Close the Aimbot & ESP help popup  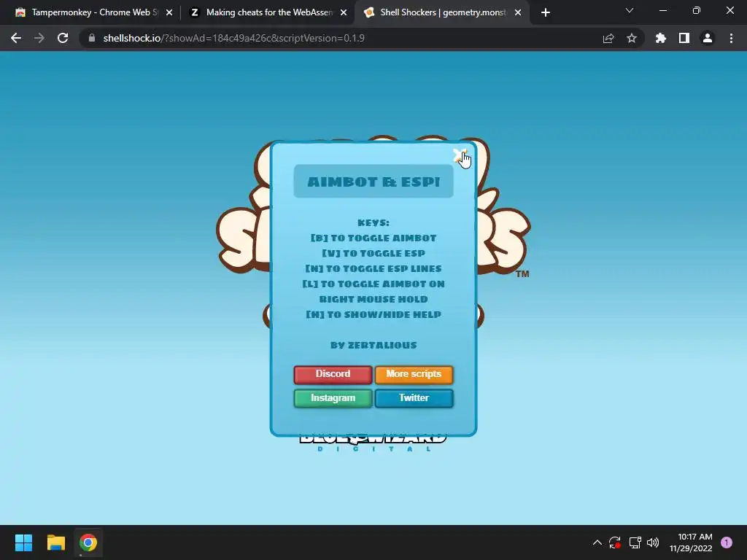(x=460, y=155)
